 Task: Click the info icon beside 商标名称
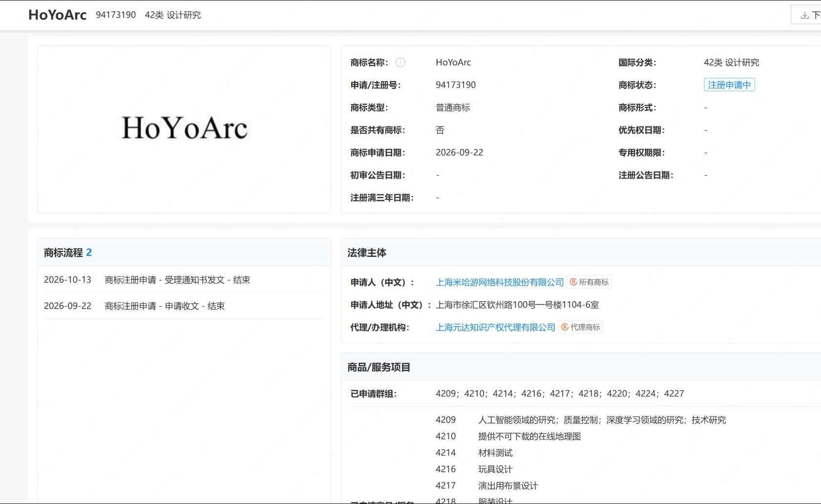[400, 63]
